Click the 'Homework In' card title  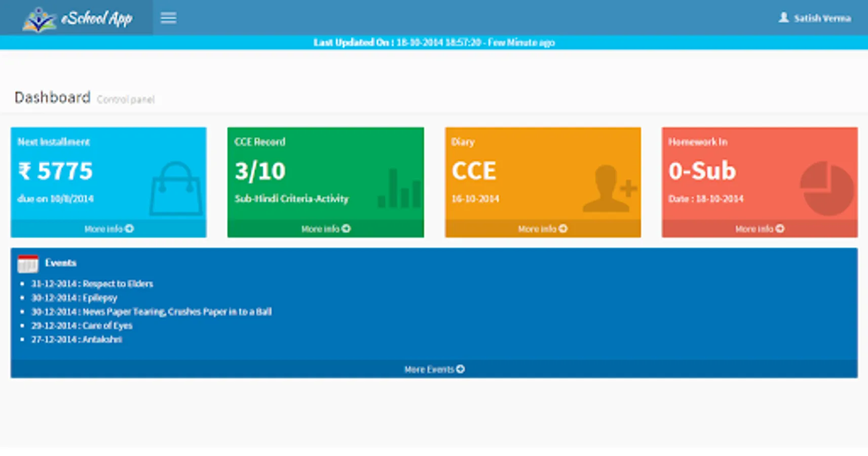[x=698, y=142]
